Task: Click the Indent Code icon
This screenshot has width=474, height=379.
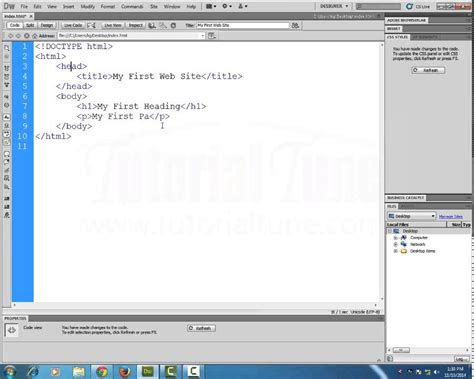Action: [7, 199]
